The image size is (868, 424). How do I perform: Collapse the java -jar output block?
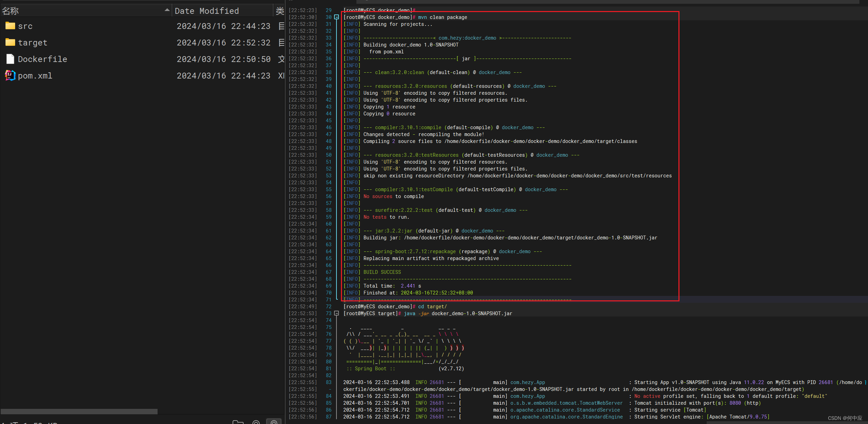coord(336,313)
